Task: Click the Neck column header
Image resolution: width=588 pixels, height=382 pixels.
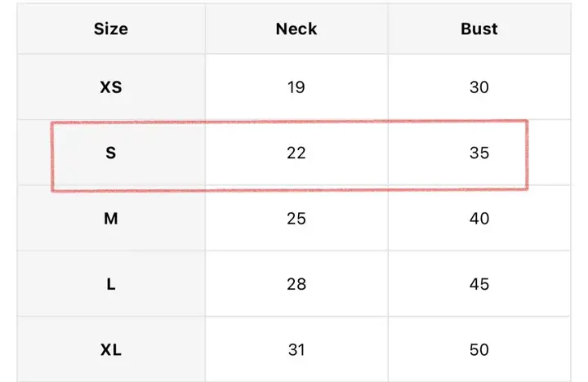Action: tap(296, 29)
